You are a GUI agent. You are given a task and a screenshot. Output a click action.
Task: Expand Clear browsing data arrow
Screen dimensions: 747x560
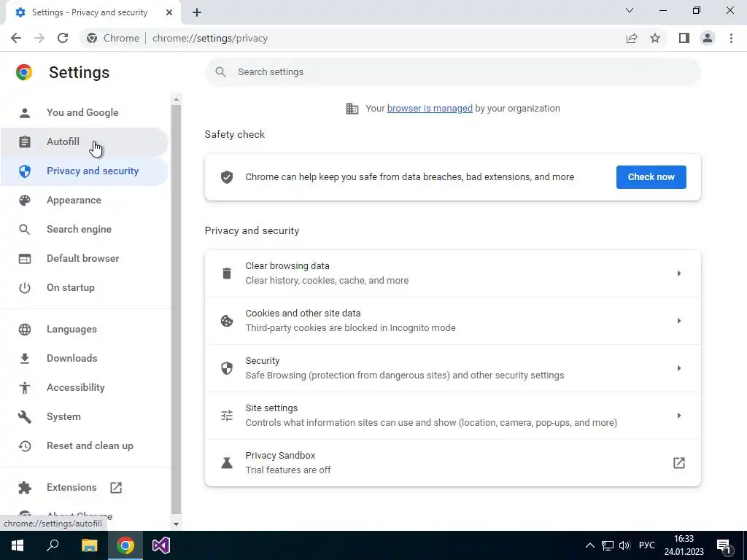[x=679, y=273]
